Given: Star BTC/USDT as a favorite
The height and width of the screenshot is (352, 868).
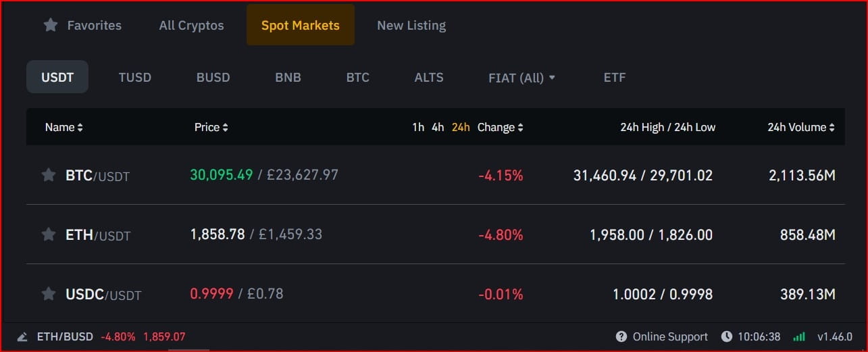Looking at the screenshot, I should tap(49, 176).
